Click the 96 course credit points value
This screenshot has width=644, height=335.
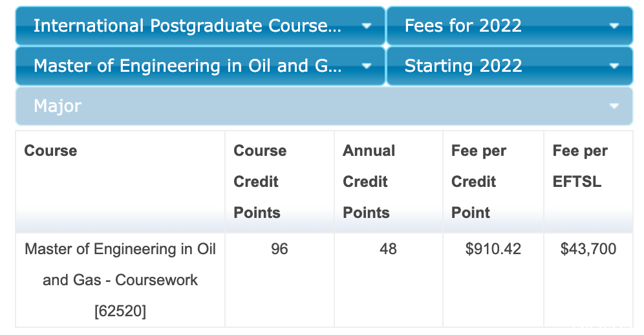[280, 249]
